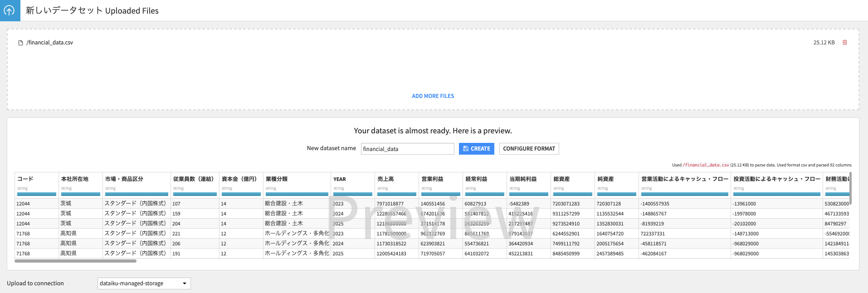
Task: Click the red financial_data.csv text in parse note
Action: point(706,165)
